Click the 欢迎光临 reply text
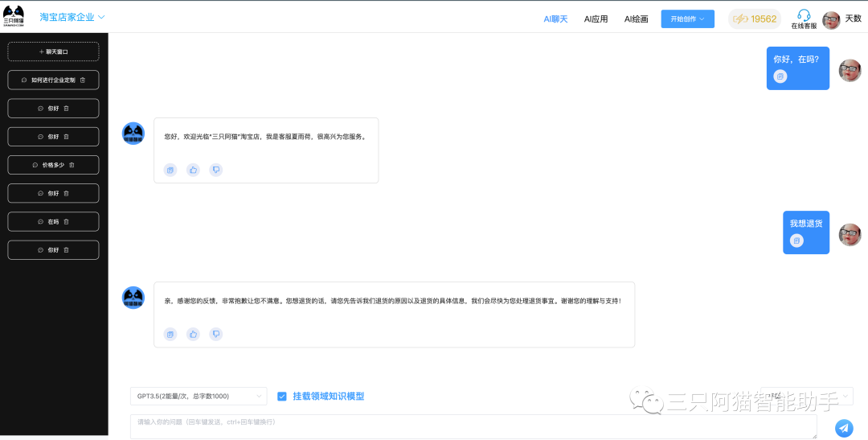The width and height of the screenshot is (868, 440). (x=265, y=136)
